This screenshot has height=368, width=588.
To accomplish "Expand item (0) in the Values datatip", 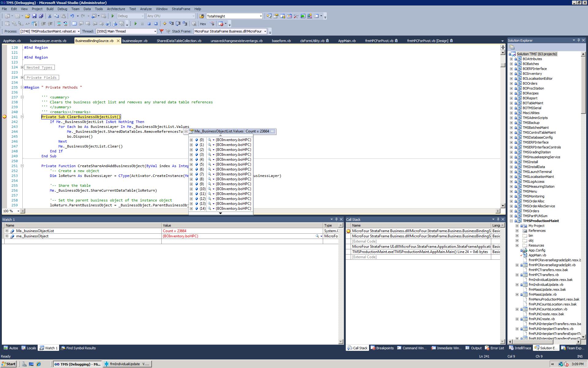I will (x=191, y=140).
